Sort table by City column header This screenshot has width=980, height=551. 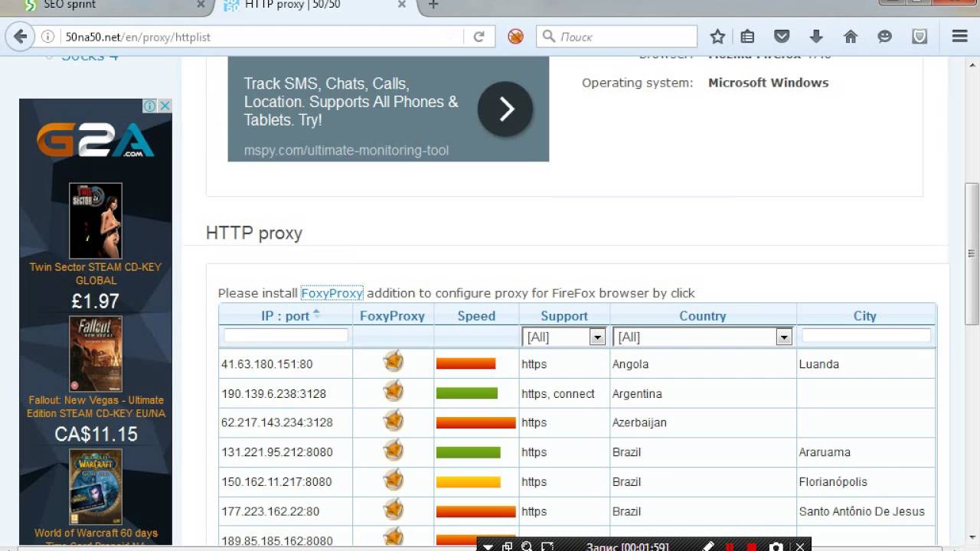coord(865,315)
